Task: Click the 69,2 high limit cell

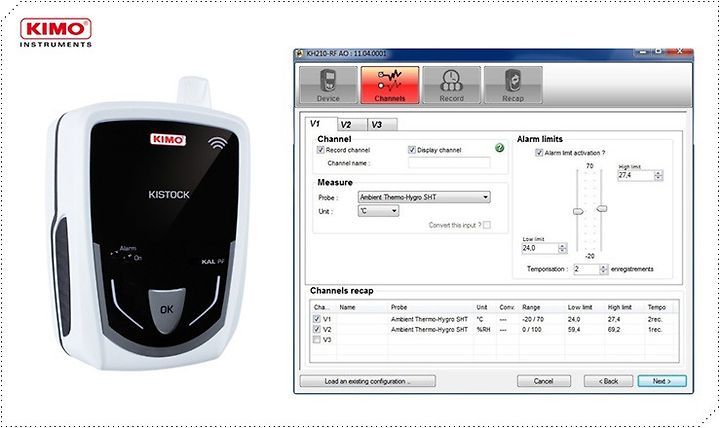Action: [614, 330]
